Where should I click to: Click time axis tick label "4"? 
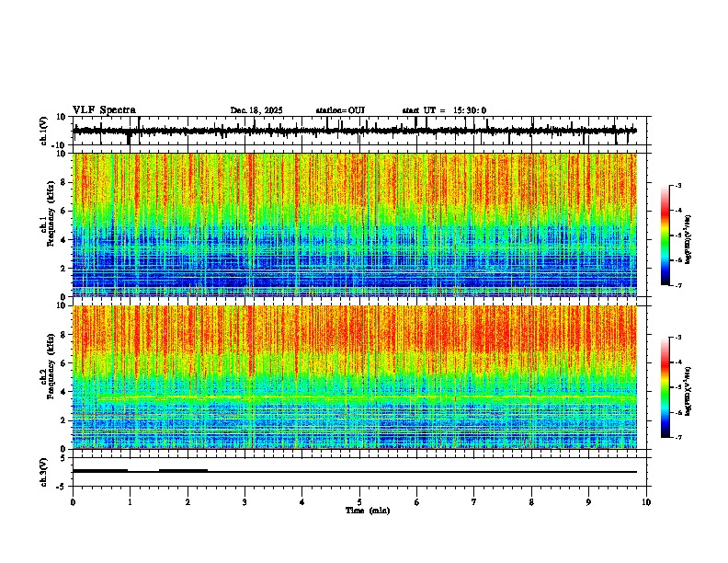pyautogui.click(x=301, y=502)
